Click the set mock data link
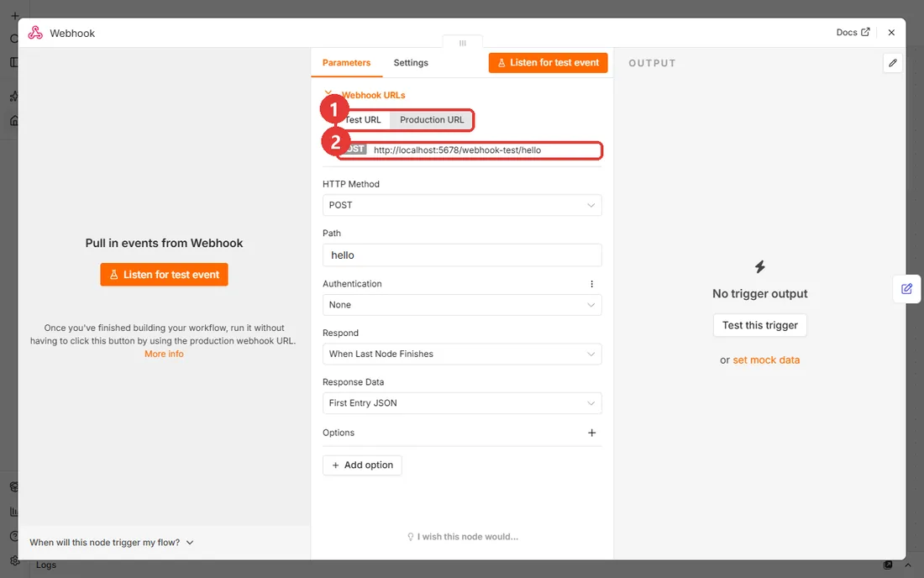The image size is (924, 578). [x=766, y=360]
